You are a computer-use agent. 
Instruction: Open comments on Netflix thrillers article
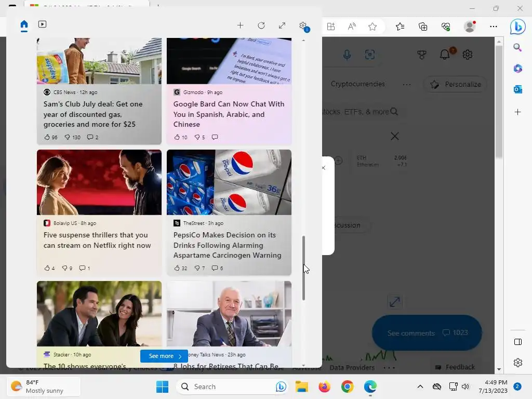click(x=85, y=268)
